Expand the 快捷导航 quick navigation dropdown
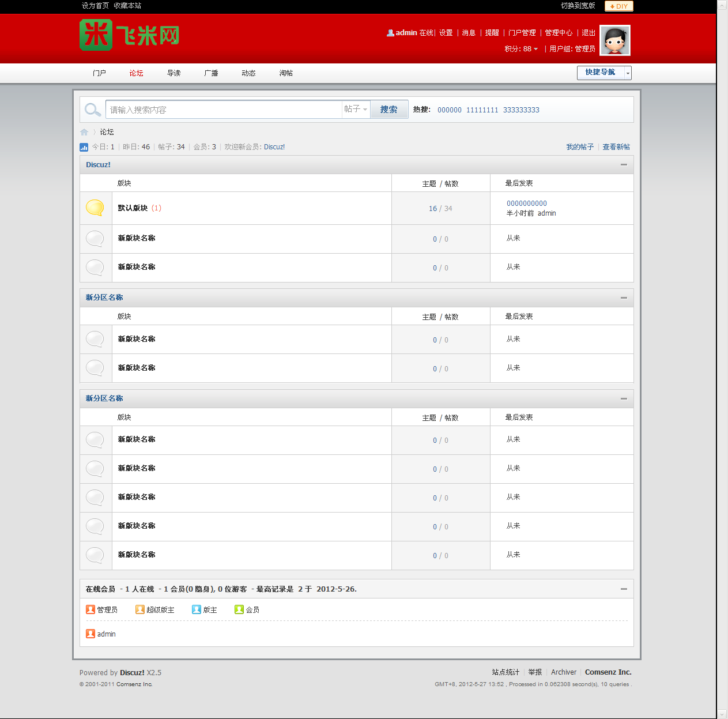Viewport: 728px width, 719px height. click(x=604, y=73)
